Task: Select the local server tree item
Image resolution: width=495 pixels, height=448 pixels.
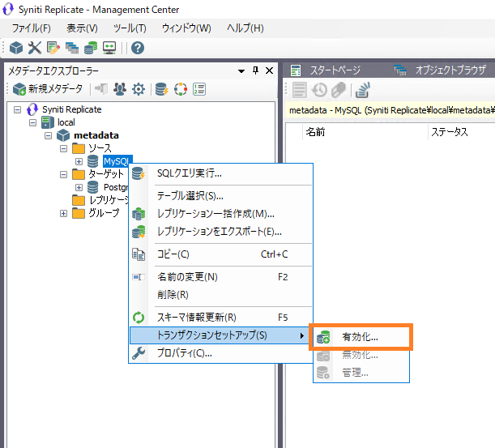Action: [x=66, y=122]
